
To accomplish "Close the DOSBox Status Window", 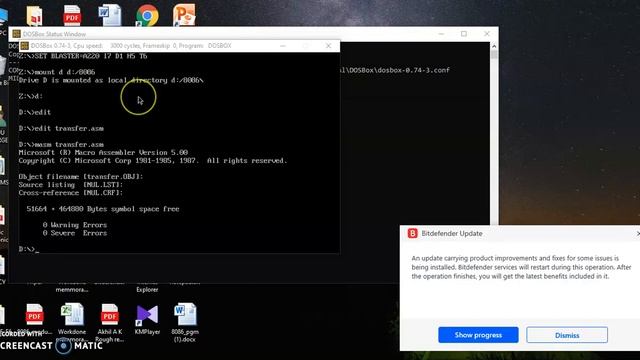I will (487, 34).
